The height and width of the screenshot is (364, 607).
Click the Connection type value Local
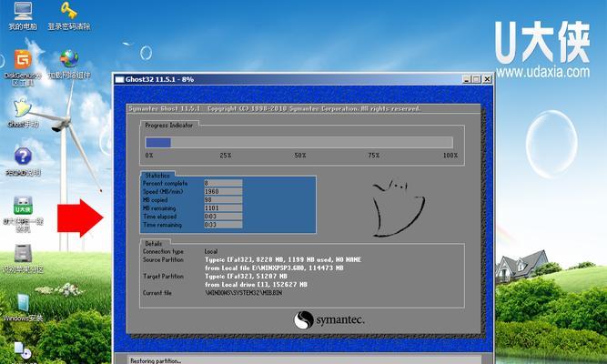(x=211, y=251)
